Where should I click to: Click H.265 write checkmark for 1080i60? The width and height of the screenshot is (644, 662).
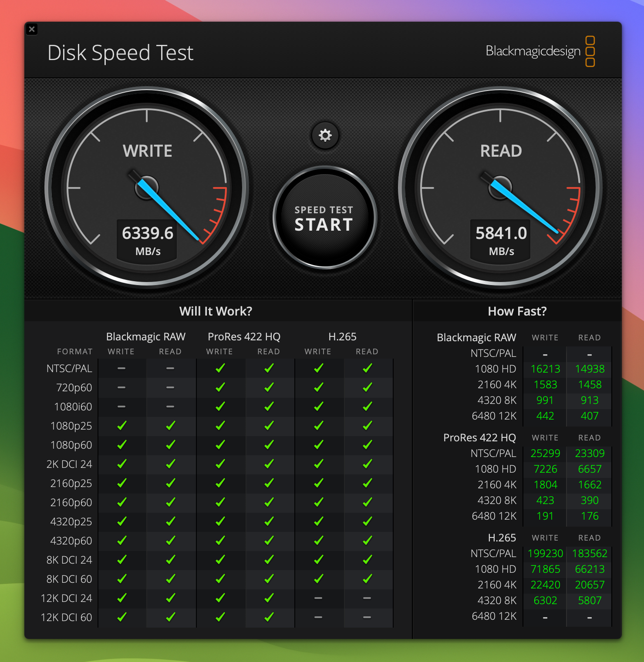pyautogui.click(x=319, y=407)
